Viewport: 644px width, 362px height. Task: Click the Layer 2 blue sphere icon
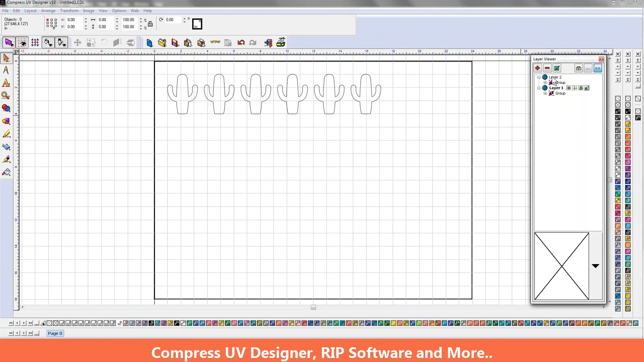point(545,77)
